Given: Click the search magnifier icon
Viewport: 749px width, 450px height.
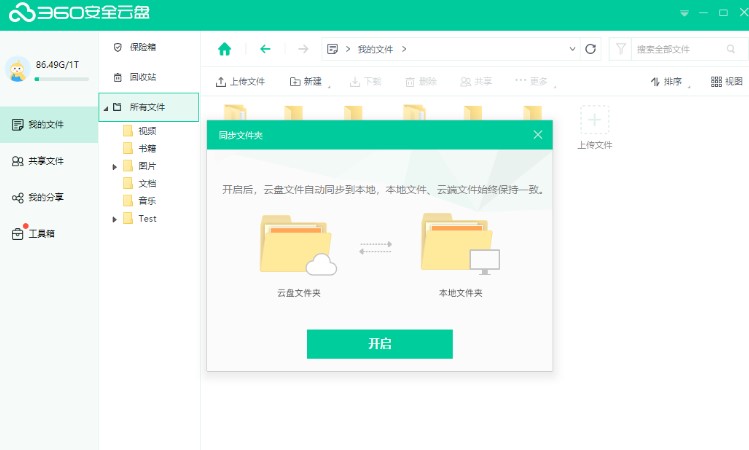Looking at the screenshot, I should pyautogui.click(x=730, y=49).
